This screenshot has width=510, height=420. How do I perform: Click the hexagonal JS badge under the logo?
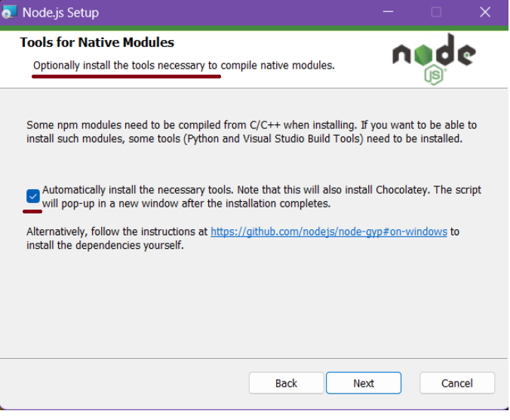tap(433, 74)
